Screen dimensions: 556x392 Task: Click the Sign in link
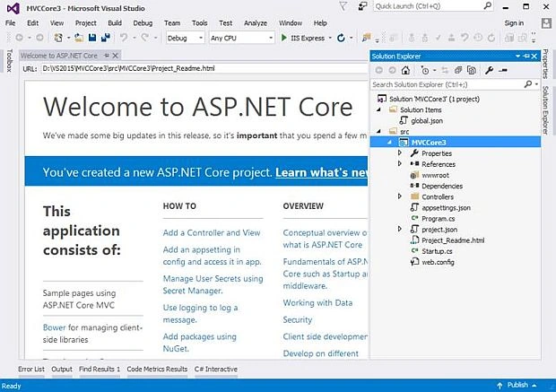click(x=514, y=23)
